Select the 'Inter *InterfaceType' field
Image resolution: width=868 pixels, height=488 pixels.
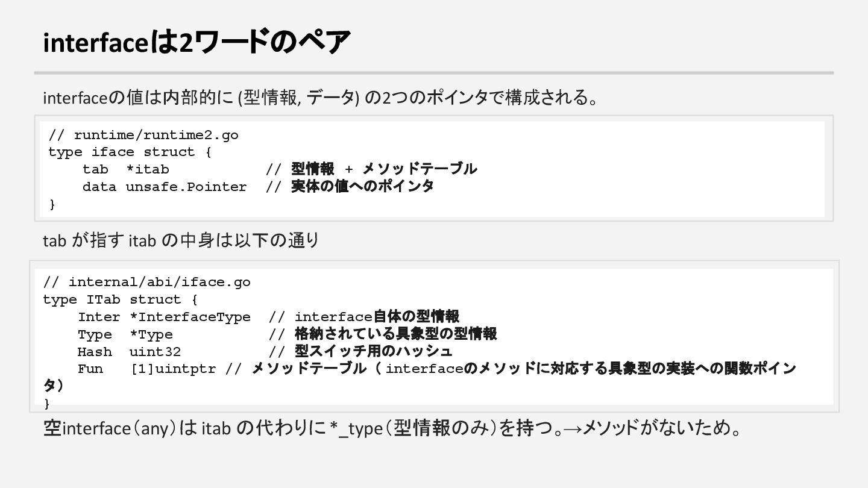164,317
